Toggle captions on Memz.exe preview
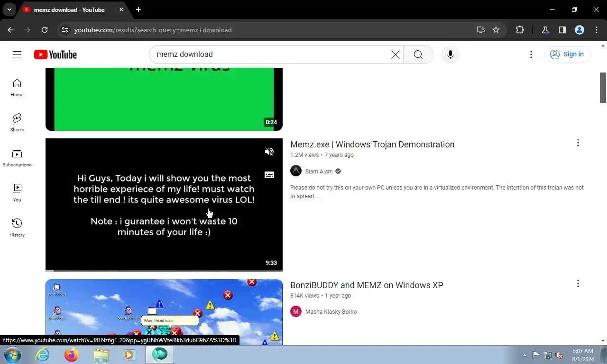This screenshot has width=607, height=364. click(269, 175)
